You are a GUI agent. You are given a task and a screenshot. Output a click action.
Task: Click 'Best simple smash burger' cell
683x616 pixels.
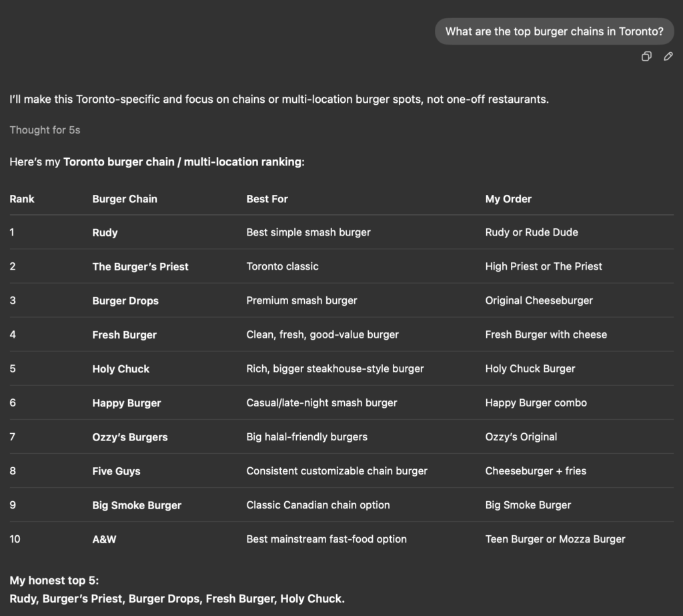coord(308,232)
